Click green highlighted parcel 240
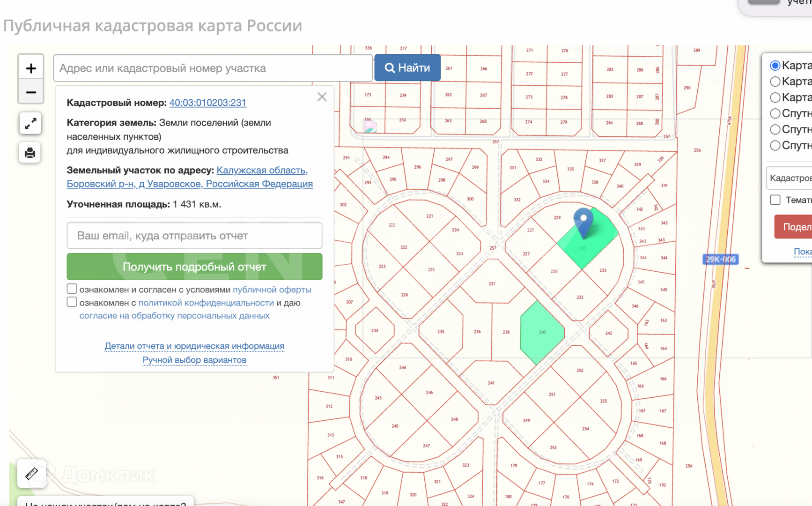Image resolution: width=812 pixels, height=506 pixels. tap(542, 333)
